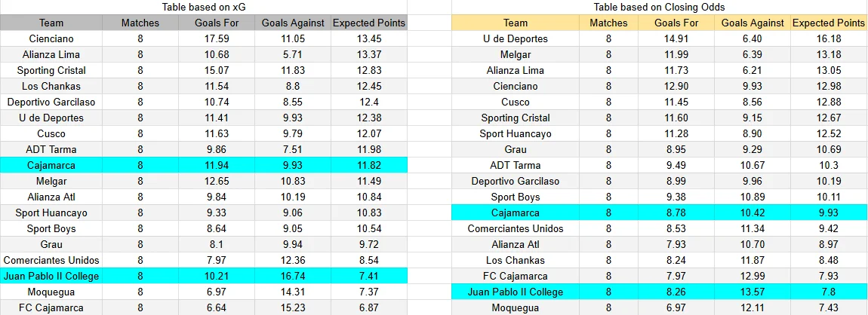Click the Sport Huancayo cell in the odds table
This screenshot has height=315, width=868.
point(516,133)
